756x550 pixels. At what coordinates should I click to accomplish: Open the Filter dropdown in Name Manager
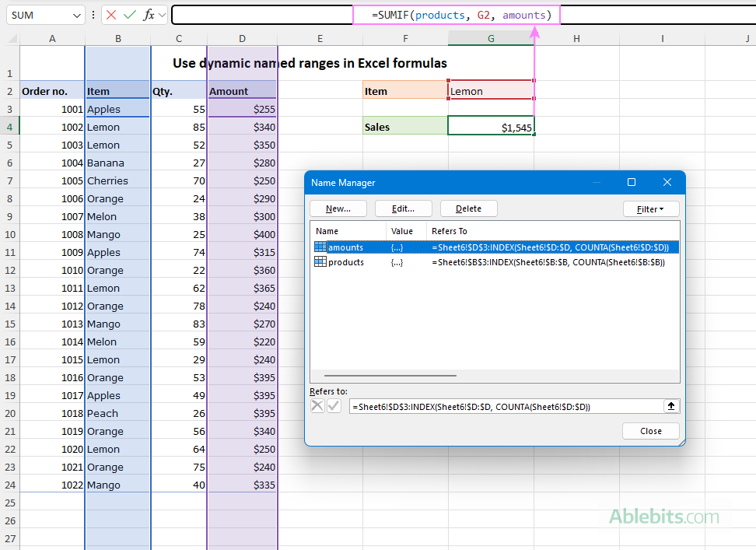(650, 208)
